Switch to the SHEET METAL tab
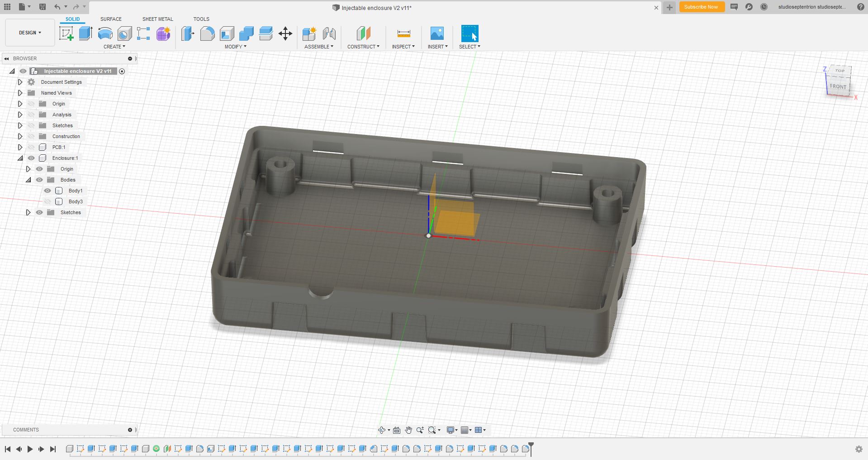Screen dimensions: 868x460 158,19
